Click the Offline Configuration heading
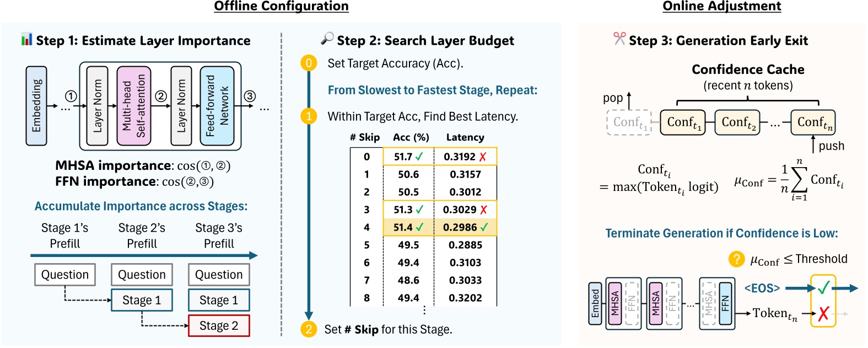868x348 pixels. 281,7
